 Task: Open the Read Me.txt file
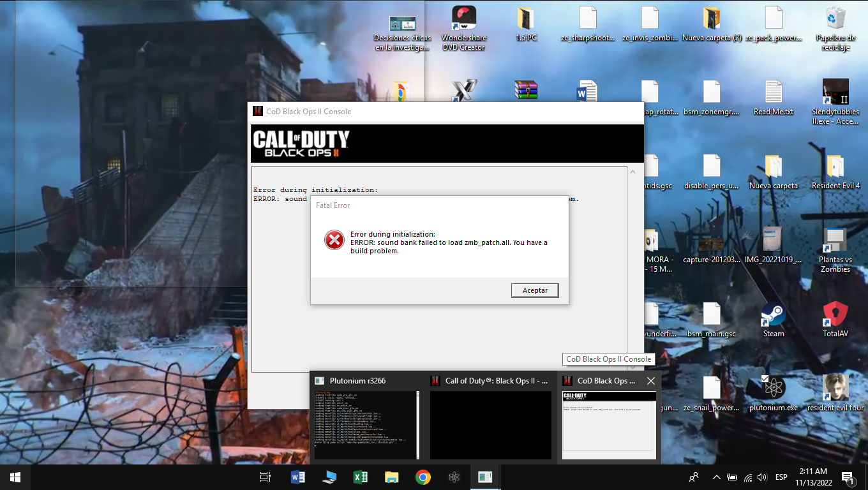[774, 98]
